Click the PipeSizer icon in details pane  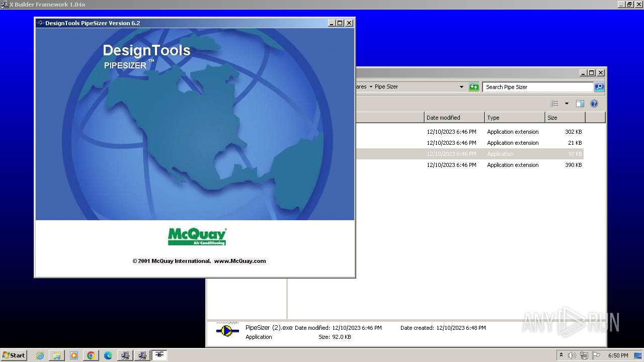tap(227, 330)
